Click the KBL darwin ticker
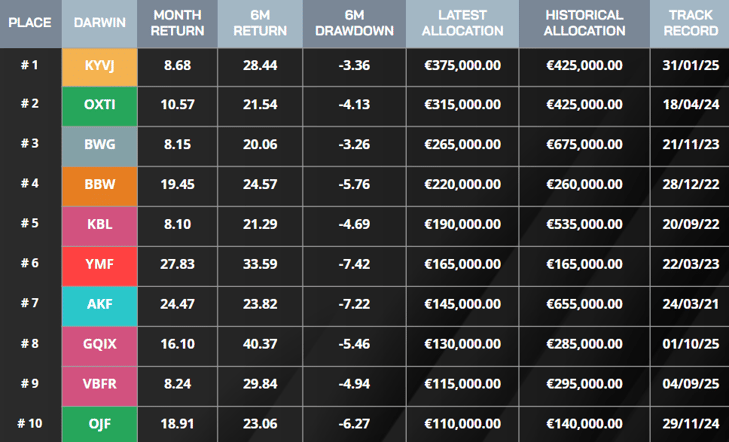This screenshot has height=442, width=729. 100,224
